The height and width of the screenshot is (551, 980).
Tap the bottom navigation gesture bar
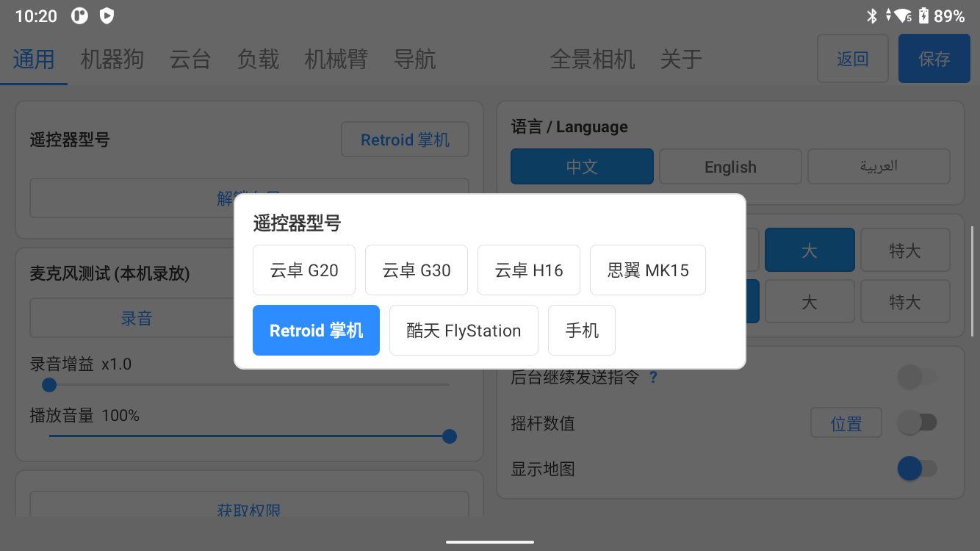pyautogui.click(x=490, y=542)
